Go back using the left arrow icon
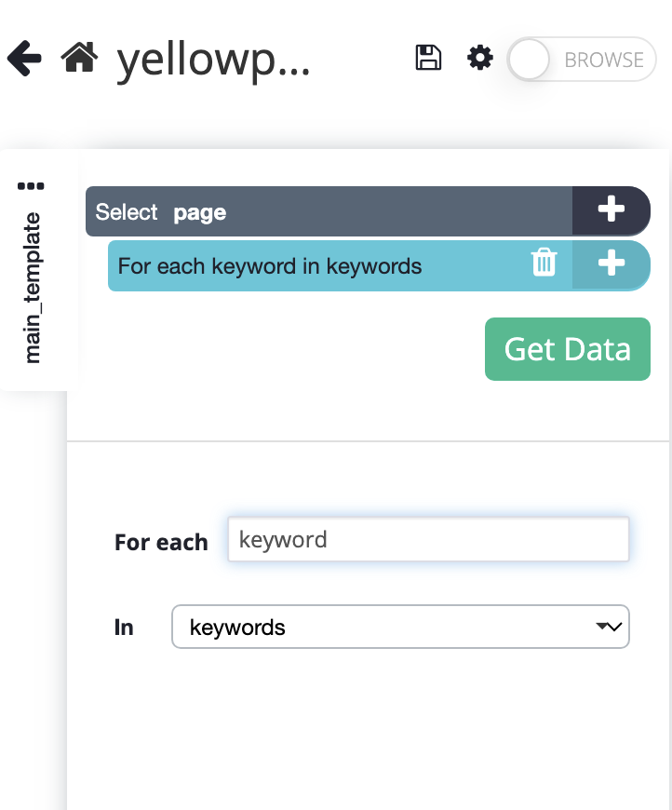Viewport: 672px width, 810px height. (24, 59)
